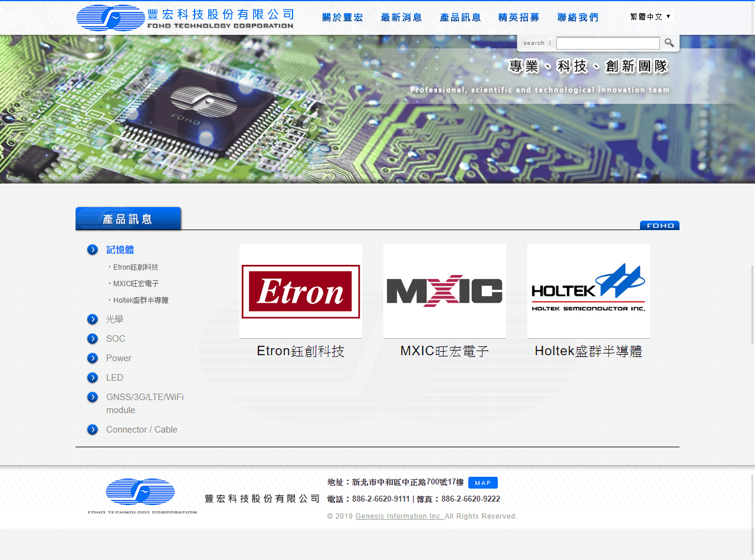The image size is (755, 560).
Task: Open 聯絡我們 menu item
Action: click(x=578, y=17)
